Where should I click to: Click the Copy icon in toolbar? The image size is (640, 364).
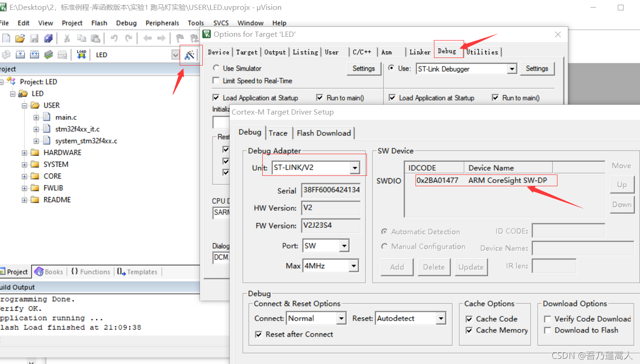point(81,38)
